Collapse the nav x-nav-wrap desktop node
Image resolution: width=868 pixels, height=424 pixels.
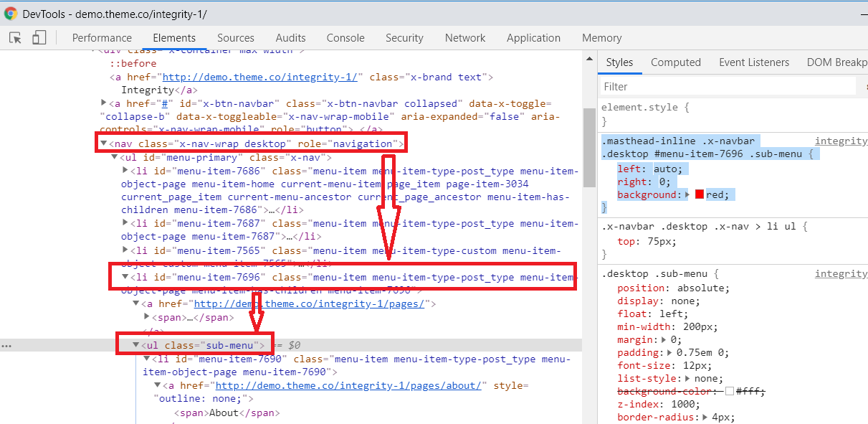click(x=102, y=143)
